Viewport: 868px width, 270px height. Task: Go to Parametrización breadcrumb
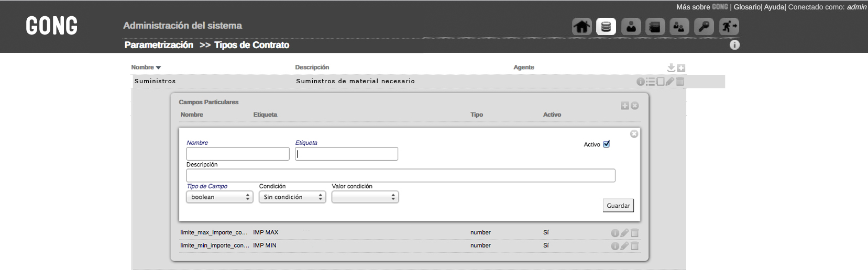coord(159,45)
